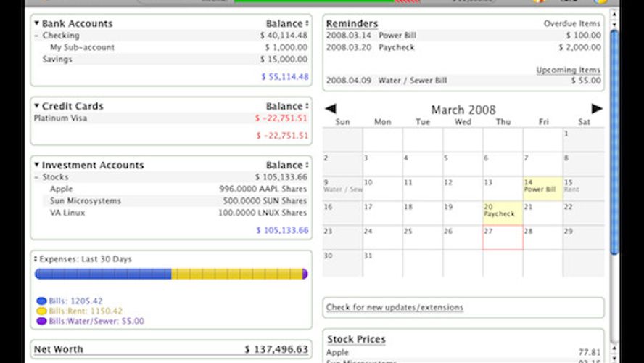Open the Stock Prices heading link
The width and height of the screenshot is (644, 363).
point(356,339)
